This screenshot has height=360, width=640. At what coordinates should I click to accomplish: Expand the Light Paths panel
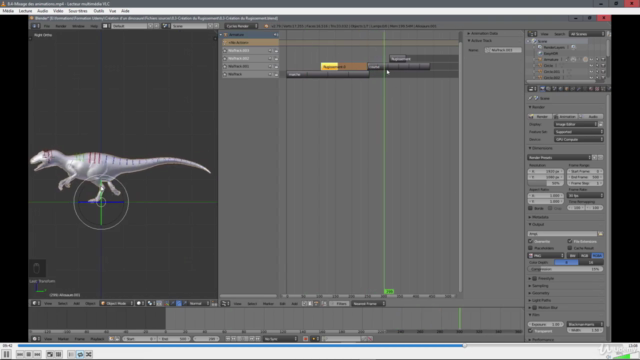click(x=540, y=300)
